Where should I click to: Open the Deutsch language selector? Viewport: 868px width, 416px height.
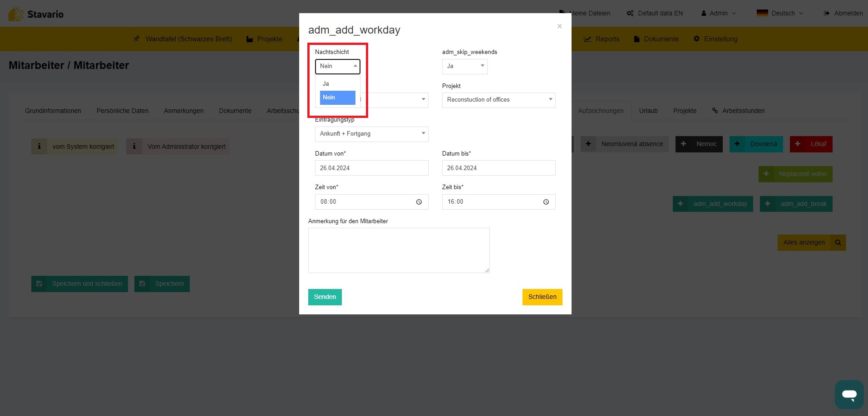click(x=779, y=13)
